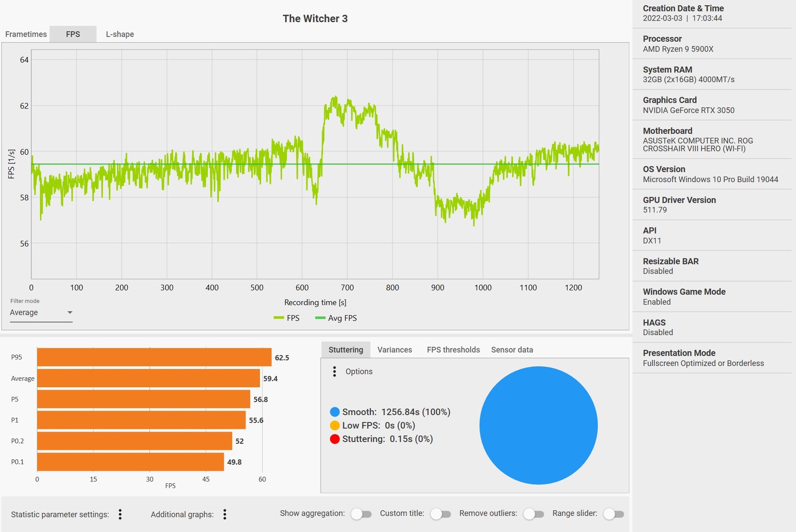Click the Statistic parameter settings label
The image size is (796, 532).
tap(60, 514)
